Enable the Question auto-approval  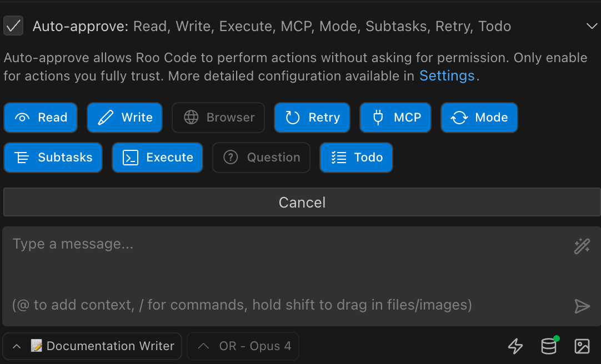261,157
